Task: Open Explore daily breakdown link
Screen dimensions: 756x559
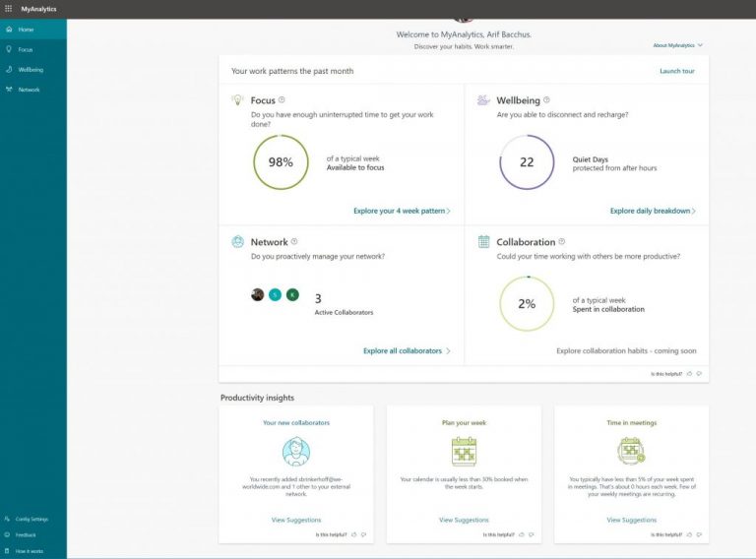Action: [x=650, y=211]
